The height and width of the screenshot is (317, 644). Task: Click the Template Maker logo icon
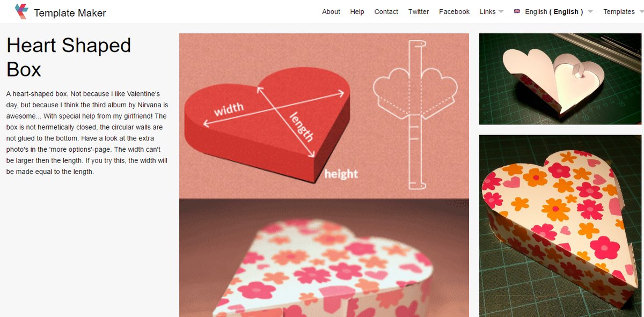coord(21,11)
